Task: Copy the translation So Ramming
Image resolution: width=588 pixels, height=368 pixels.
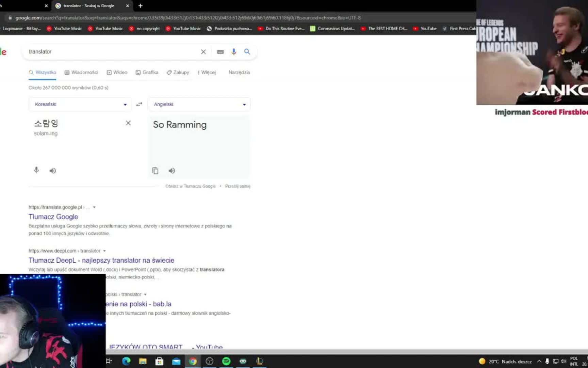Action: [155, 171]
